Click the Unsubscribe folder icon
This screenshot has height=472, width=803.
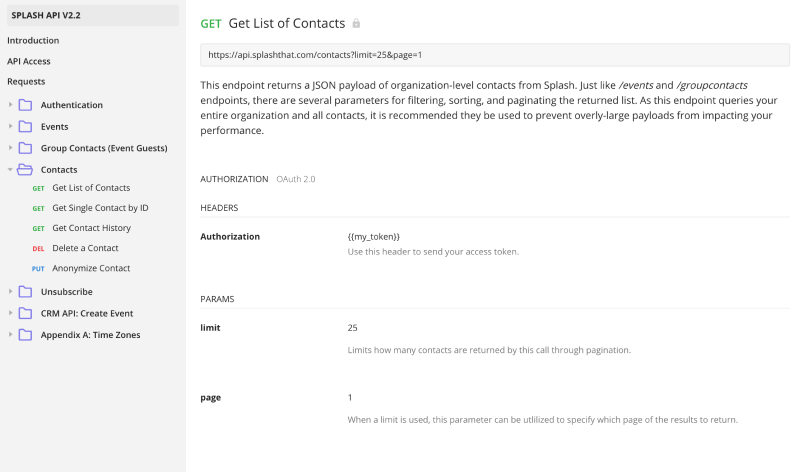tap(25, 292)
